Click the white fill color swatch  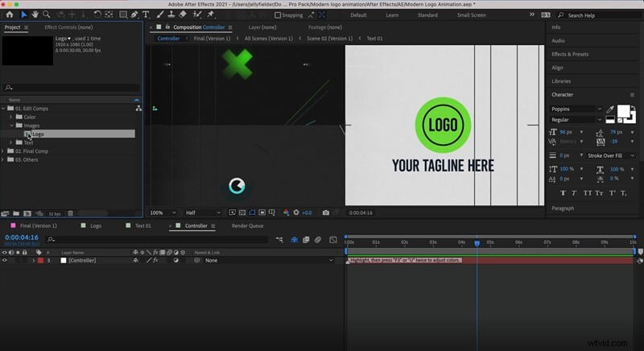coord(623,111)
